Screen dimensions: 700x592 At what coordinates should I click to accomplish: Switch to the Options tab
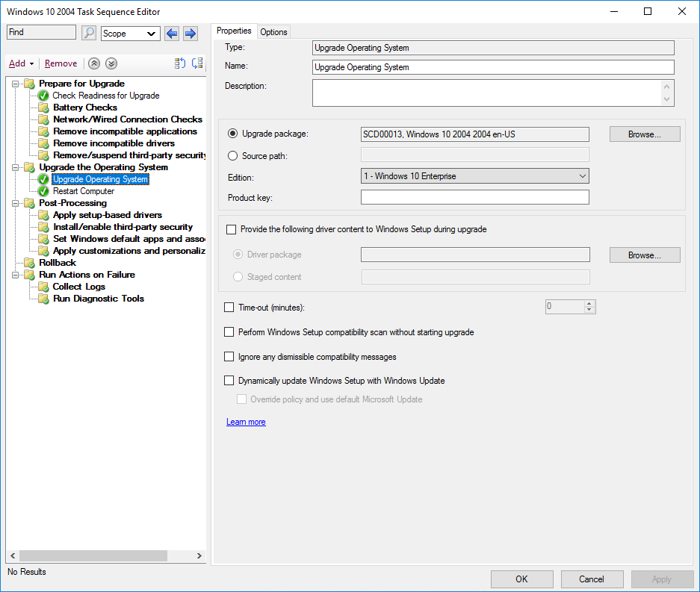[x=273, y=31]
